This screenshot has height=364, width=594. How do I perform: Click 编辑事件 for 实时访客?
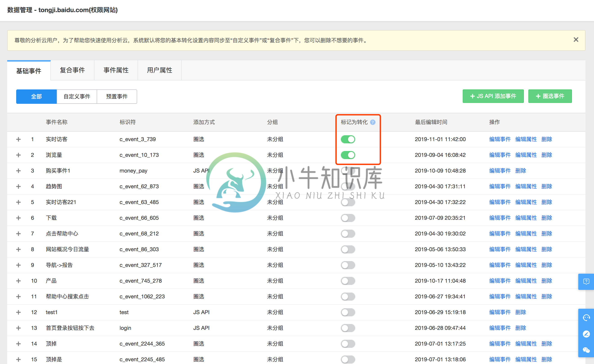pyautogui.click(x=500, y=139)
